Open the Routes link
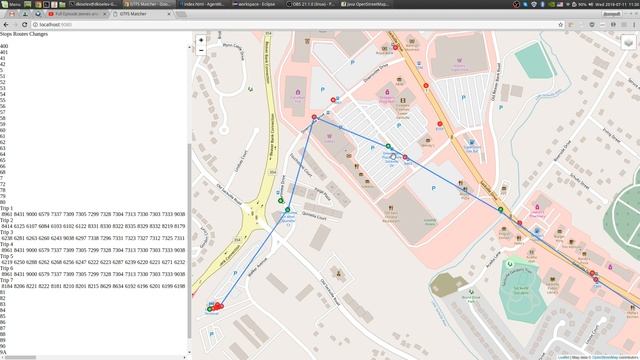Screen dimensions: 640x360 [x=20, y=34]
